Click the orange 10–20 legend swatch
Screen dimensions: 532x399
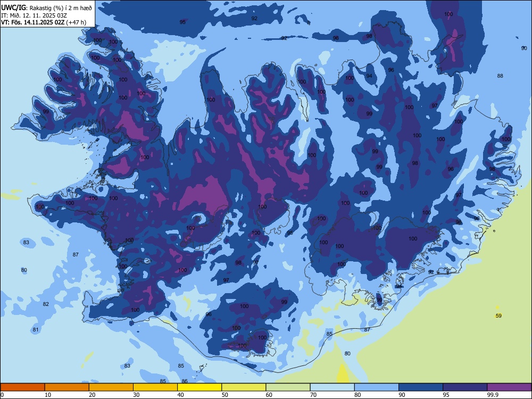67,387
